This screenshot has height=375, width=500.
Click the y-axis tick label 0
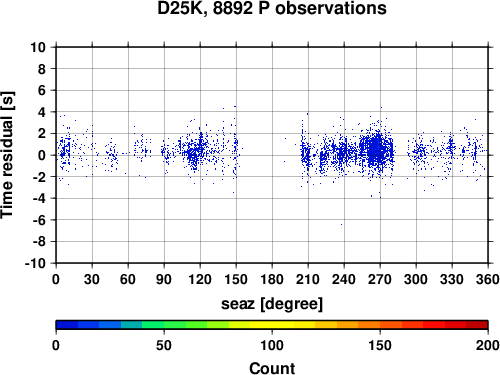pyautogui.click(x=42, y=155)
